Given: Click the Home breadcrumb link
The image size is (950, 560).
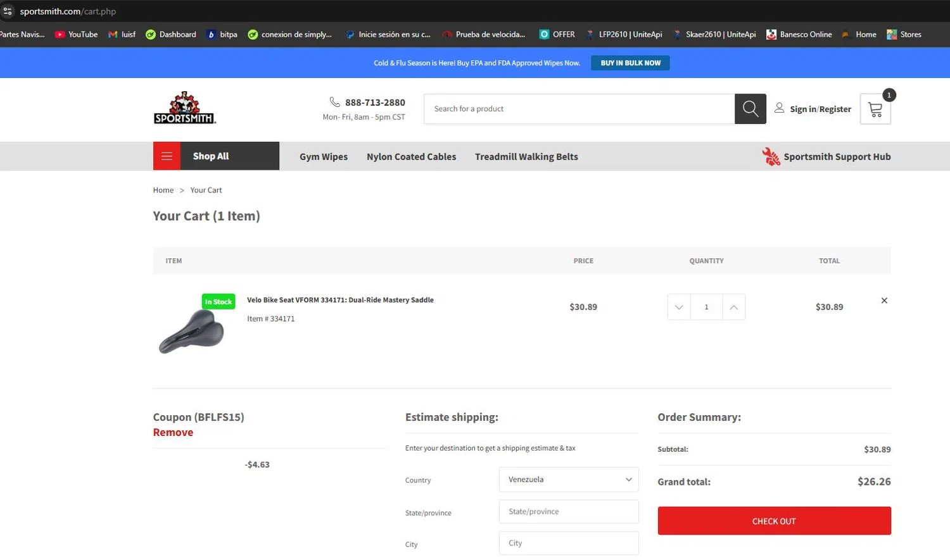Looking at the screenshot, I should coord(163,190).
